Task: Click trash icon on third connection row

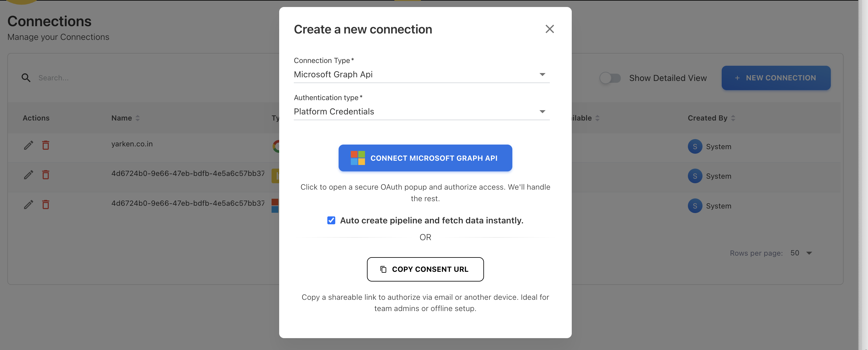Action: click(x=46, y=205)
